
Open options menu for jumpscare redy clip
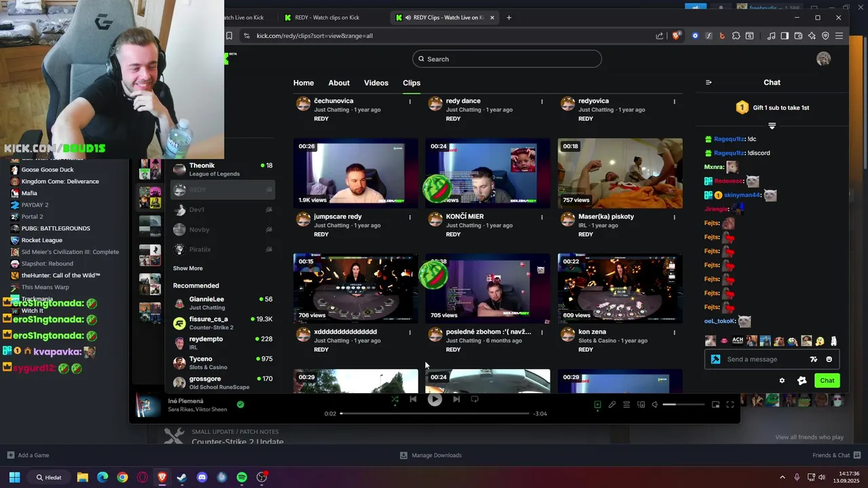click(x=410, y=218)
